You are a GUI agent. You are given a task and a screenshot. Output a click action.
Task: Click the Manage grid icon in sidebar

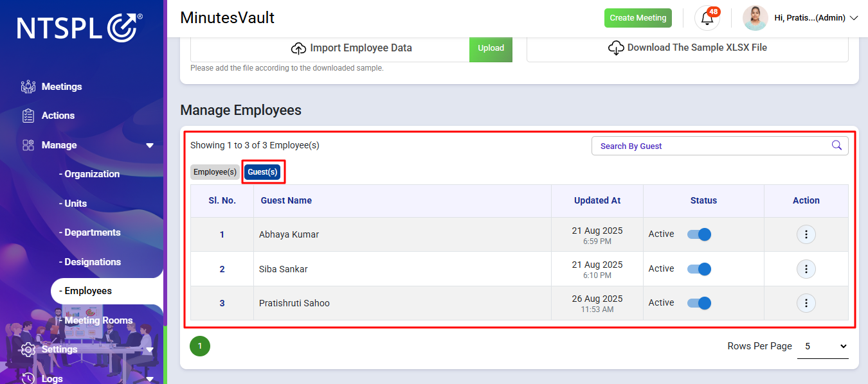coord(28,145)
